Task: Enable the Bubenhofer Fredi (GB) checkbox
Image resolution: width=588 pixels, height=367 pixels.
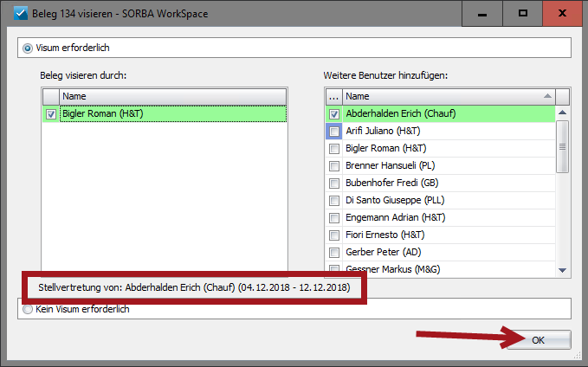Action: point(333,183)
